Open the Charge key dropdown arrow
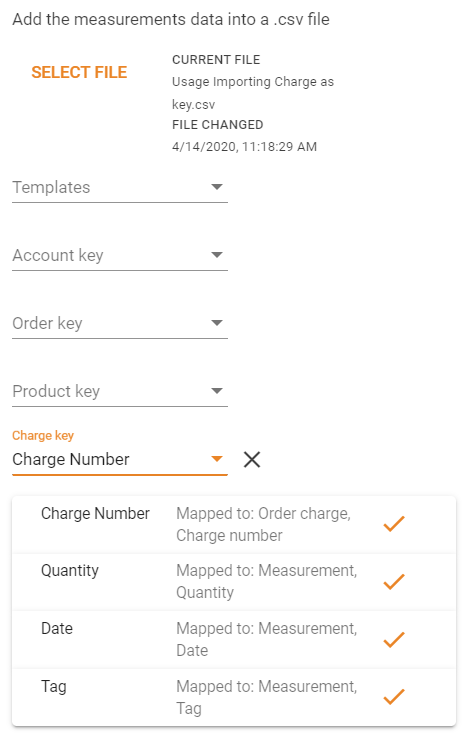This screenshot has width=464, height=736. (x=217, y=459)
